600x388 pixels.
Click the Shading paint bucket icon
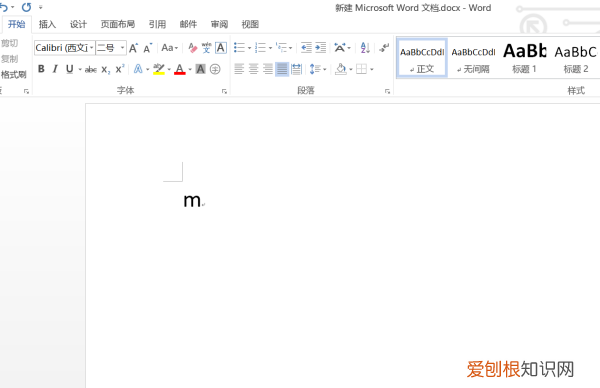341,69
